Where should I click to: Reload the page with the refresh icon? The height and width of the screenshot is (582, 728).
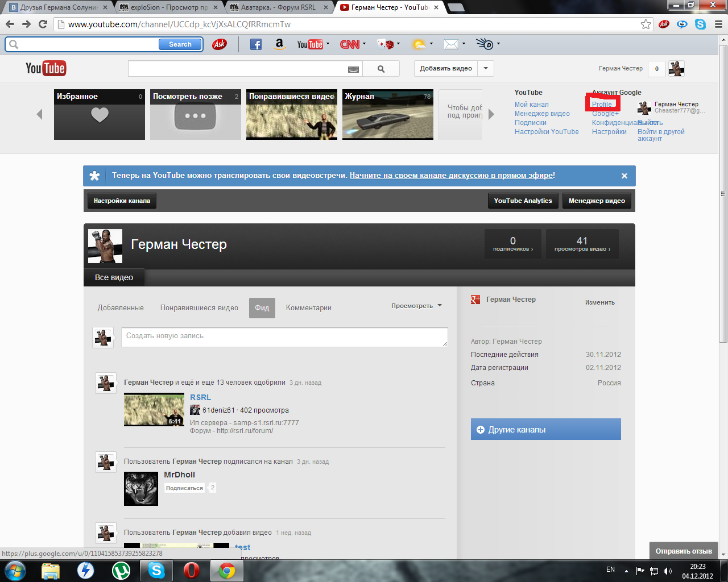coord(43,24)
